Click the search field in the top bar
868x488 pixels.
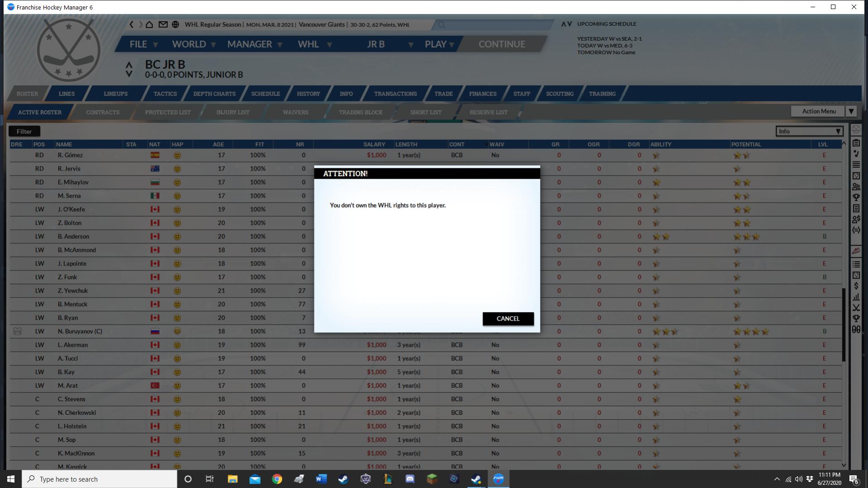pos(493,25)
